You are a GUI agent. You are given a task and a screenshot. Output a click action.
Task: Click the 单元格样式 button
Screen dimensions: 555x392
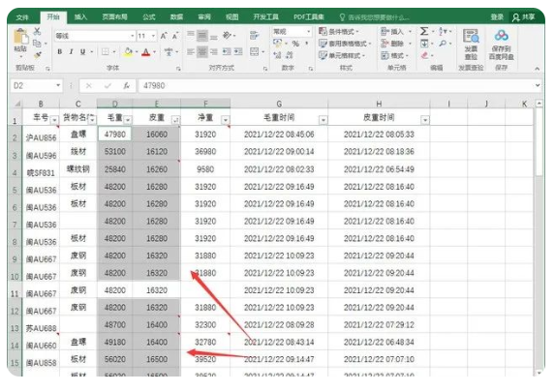coord(342,55)
